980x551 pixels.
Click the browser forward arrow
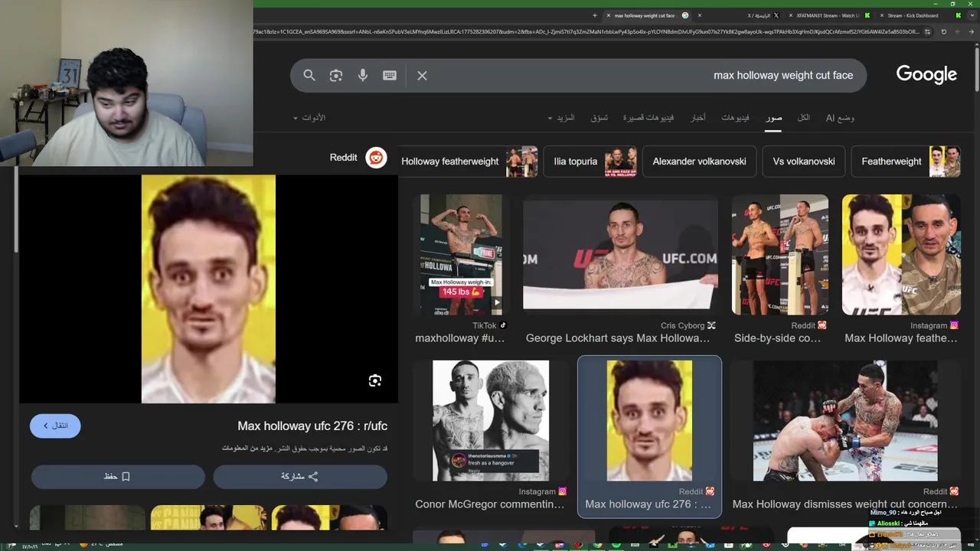(x=959, y=31)
